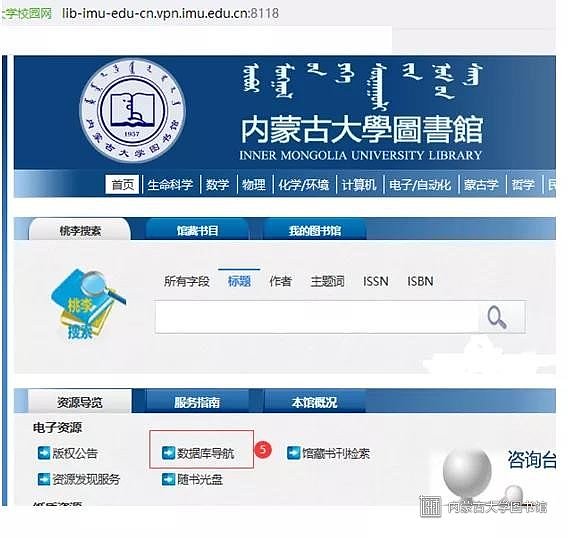This screenshot has width=568, height=538.
Task: Open the 首页 navigation item
Action: pos(122,185)
